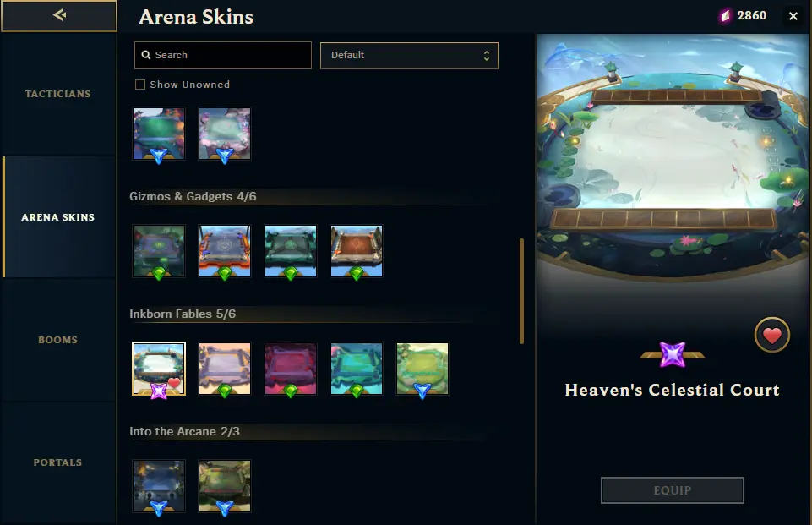Click the Equip button
812x525 pixels.
coord(673,490)
